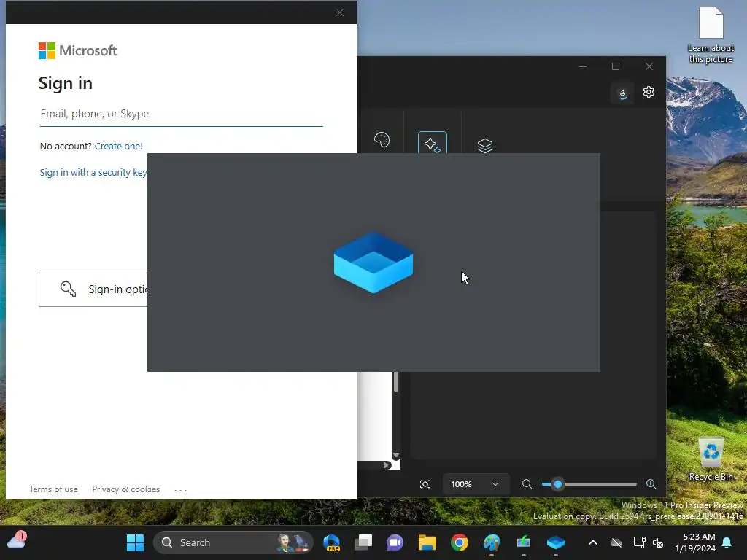Launch Google Chrome from taskbar
The width and height of the screenshot is (747, 560).
pos(460,542)
